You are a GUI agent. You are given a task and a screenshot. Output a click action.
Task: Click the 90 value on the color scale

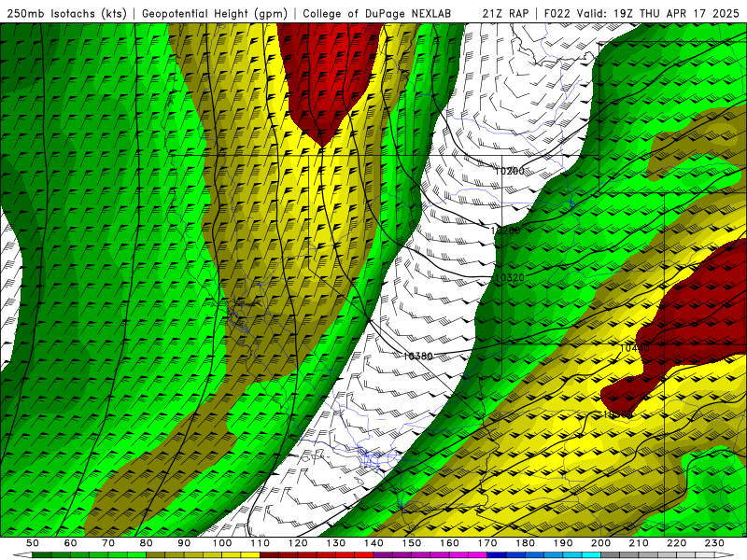tap(184, 543)
